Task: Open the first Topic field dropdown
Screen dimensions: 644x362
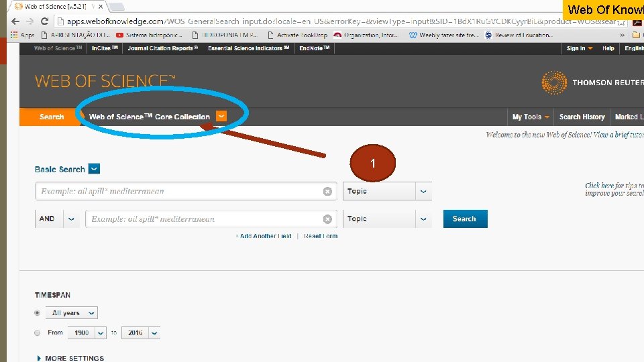Action: [x=423, y=191]
